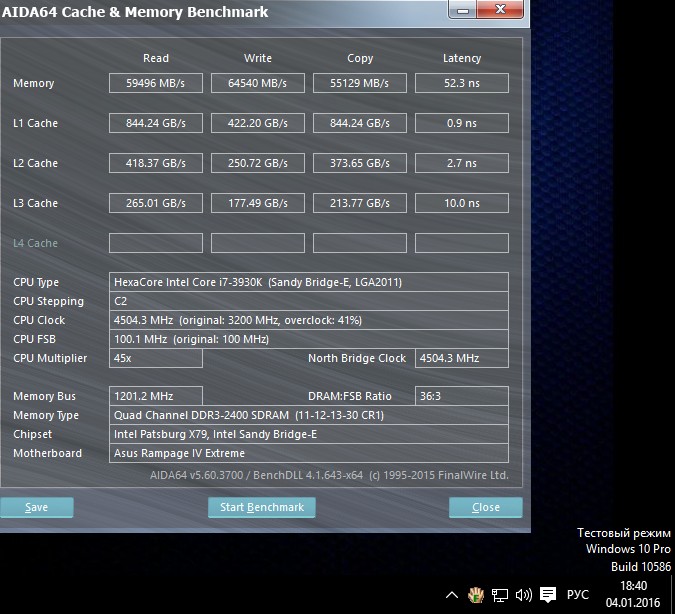Select L1 Cache Read 844.24 GB/s cell
This screenshot has height=614, width=675.
(x=156, y=123)
